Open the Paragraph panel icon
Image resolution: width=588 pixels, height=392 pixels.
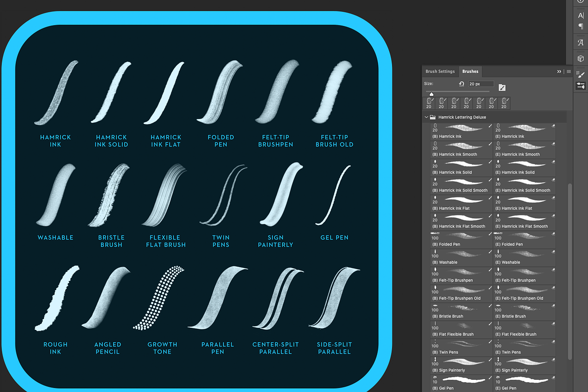[x=581, y=26]
